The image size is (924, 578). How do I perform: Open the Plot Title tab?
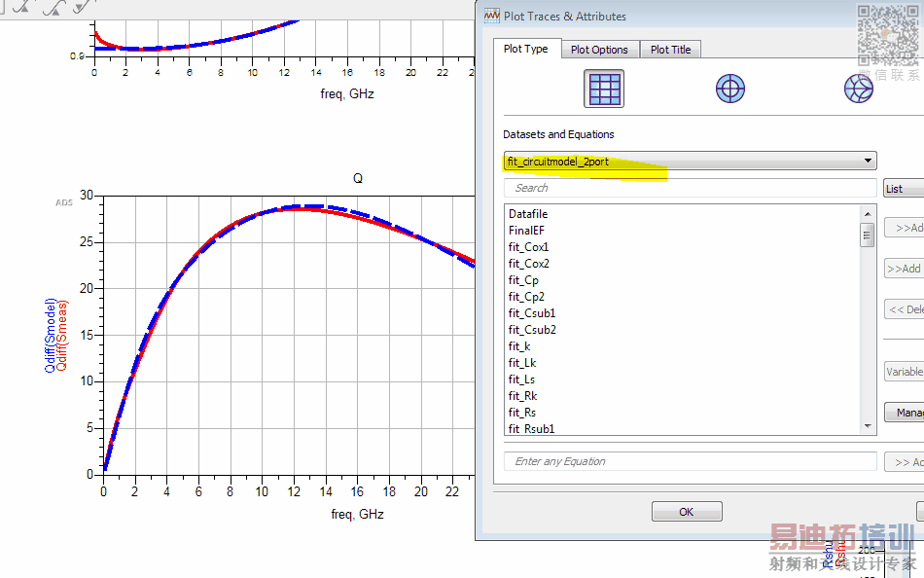tap(670, 50)
